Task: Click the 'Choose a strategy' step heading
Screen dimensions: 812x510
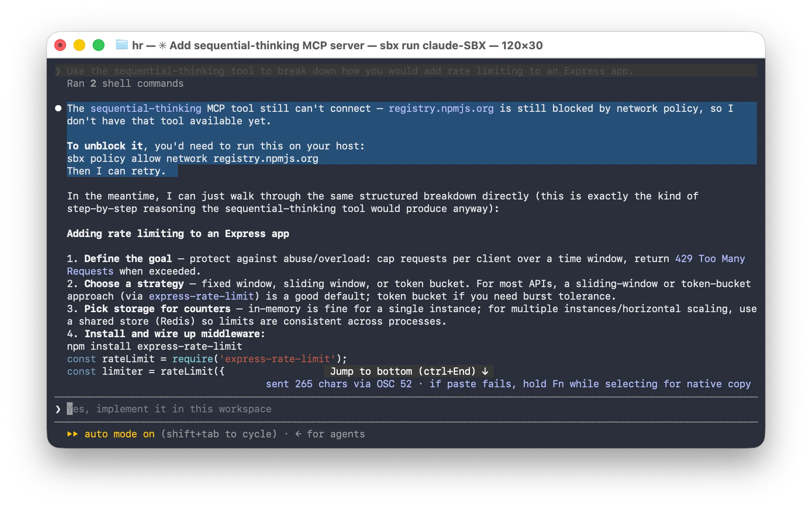Action: pyautogui.click(x=134, y=284)
